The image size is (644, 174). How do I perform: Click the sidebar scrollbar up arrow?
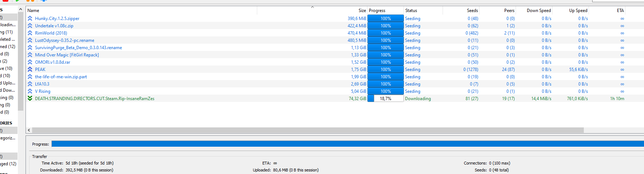20,9
